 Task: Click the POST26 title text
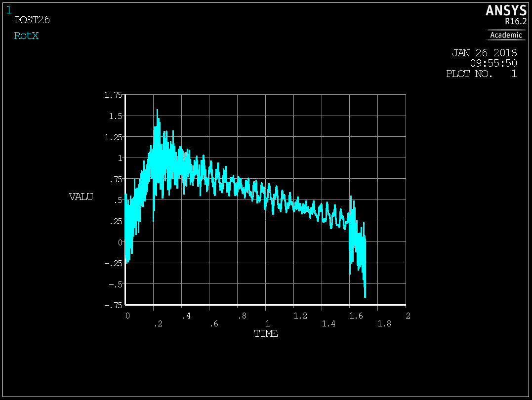(32, 20)
